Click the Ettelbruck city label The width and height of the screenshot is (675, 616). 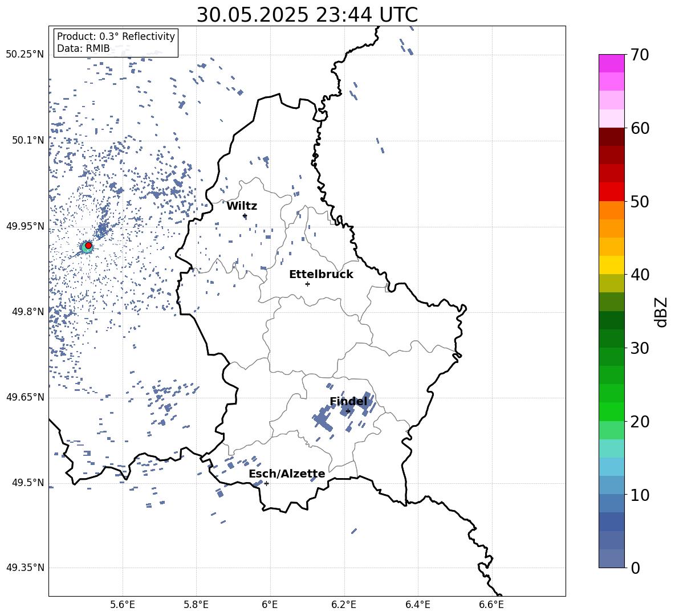321,275
